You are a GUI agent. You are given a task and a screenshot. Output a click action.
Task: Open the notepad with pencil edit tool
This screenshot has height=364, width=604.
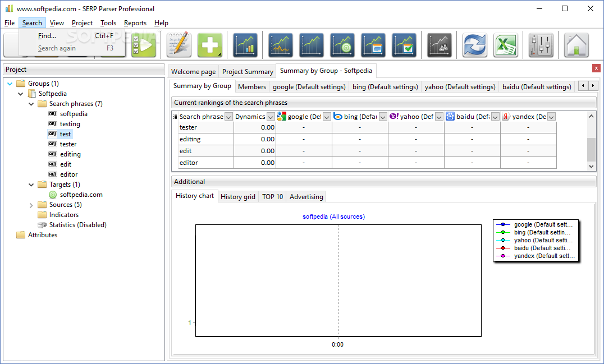point(179,45)
